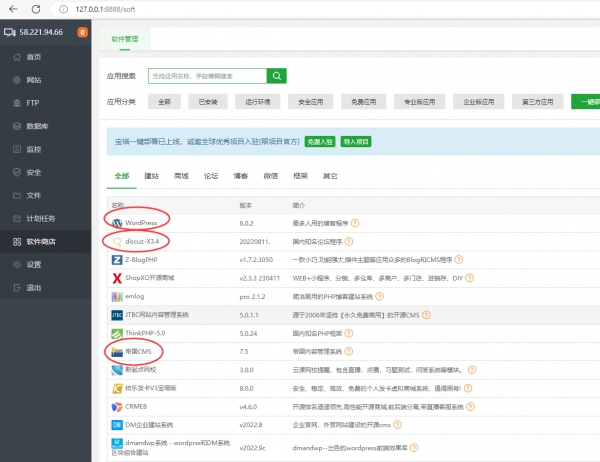This screenshot has height=462, width=600.
Task: Click the dmandwp系统 icon
Action: click(x=117, y=443)
